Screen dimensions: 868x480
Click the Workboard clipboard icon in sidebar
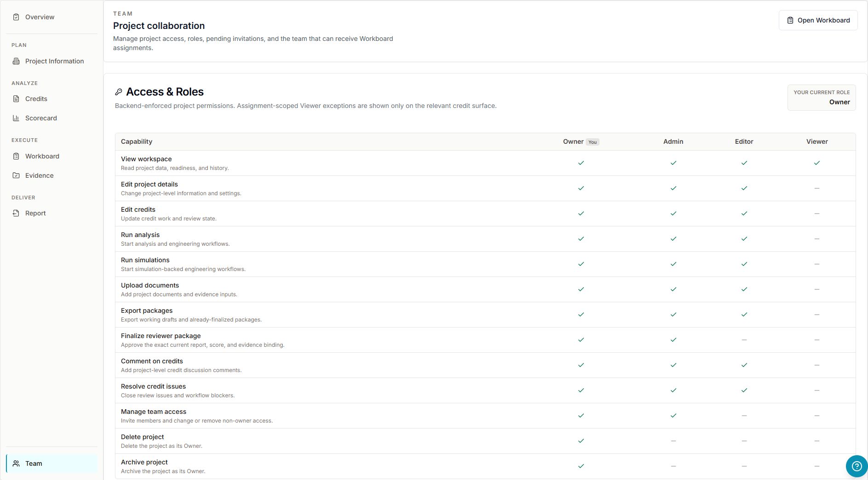coord(16,156)
